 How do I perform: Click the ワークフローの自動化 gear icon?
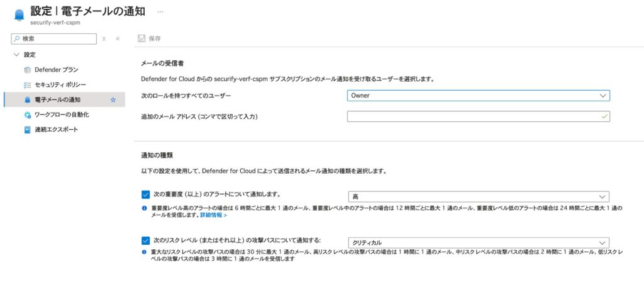(27, 115)
